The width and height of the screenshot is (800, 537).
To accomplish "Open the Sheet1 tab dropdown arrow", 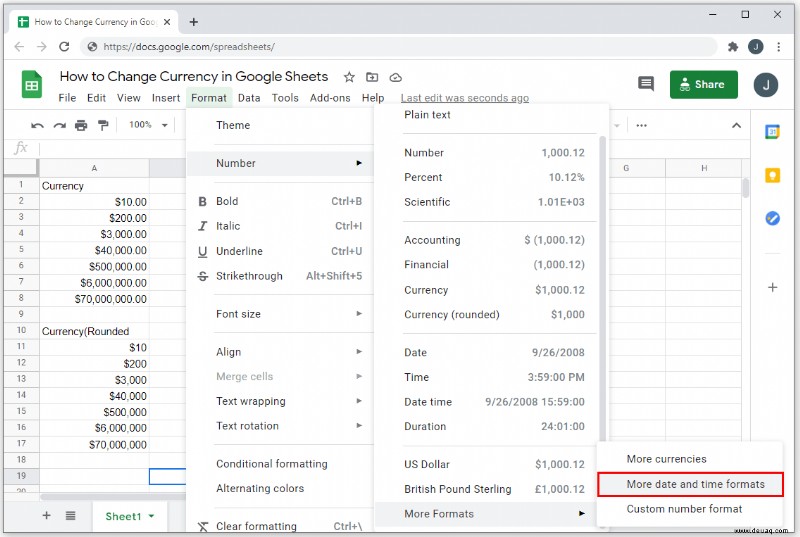I will point(152,516).
